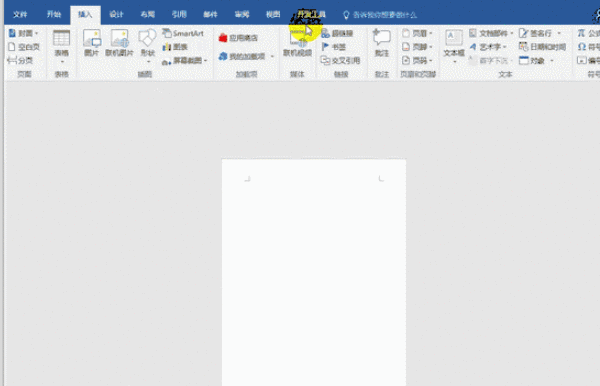The image size is (600, 386).
Task: Open the File (文件) tab
Action: click(x=20, y=15)
